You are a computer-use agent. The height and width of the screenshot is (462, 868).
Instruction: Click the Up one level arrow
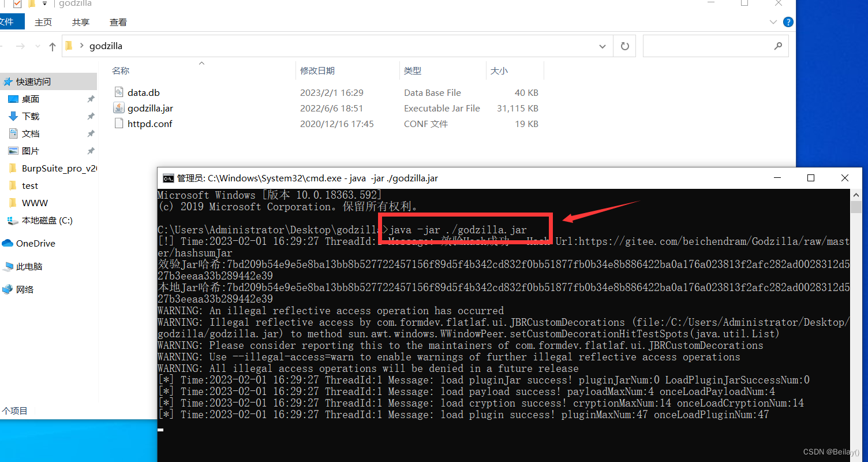(x=53, y=46)
